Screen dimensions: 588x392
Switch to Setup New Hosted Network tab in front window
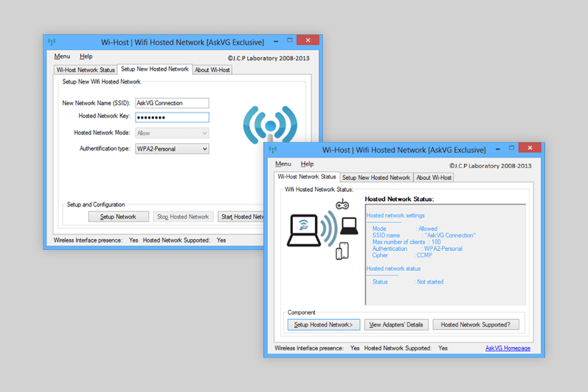(x=376, y=178)
